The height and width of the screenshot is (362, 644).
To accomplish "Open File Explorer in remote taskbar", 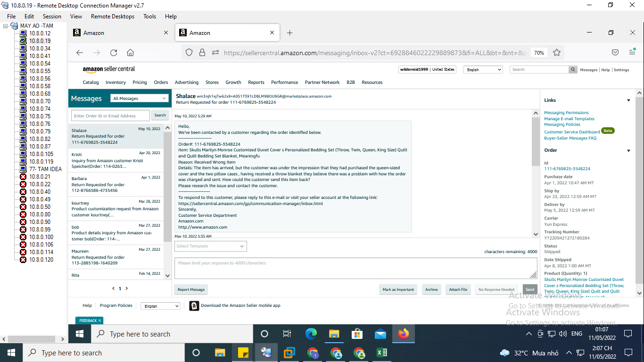I will coord(334,334).
